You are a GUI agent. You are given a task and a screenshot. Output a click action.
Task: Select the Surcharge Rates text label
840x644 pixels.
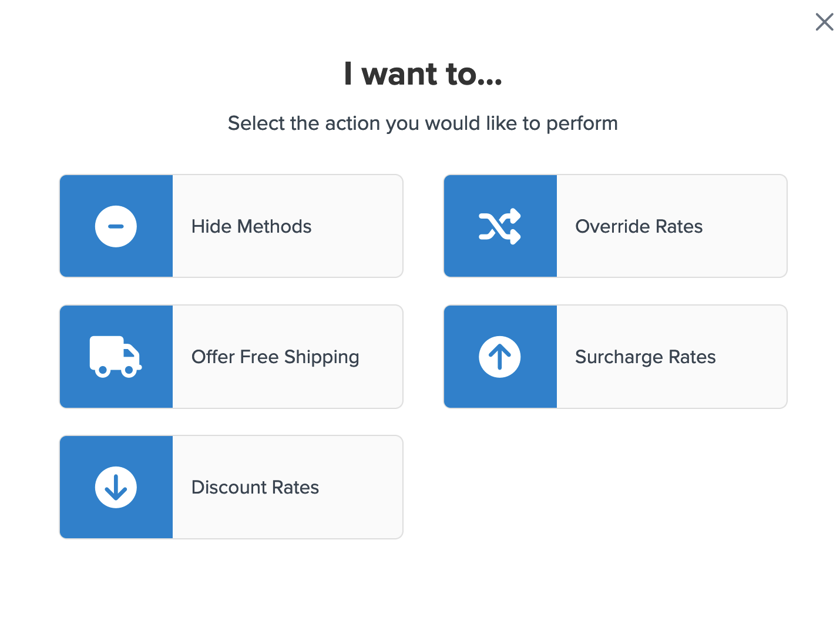(x=645, y=357)
